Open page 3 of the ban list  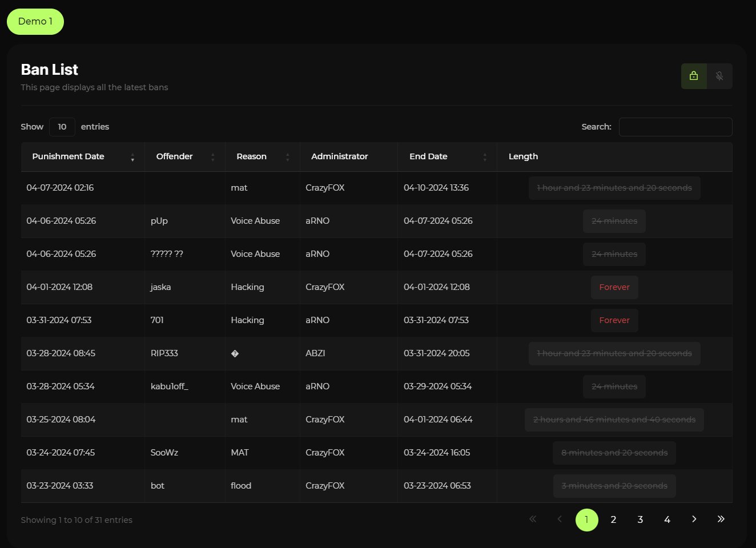point(640,519)
